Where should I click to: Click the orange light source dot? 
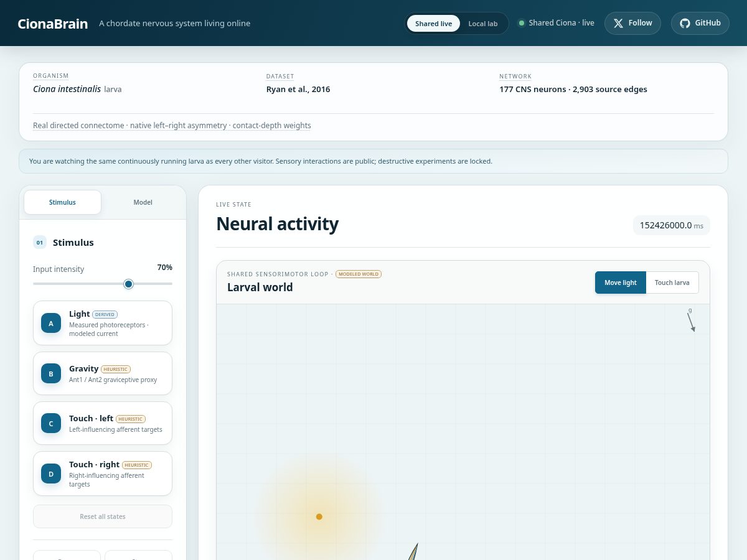(x=319, y=516)
